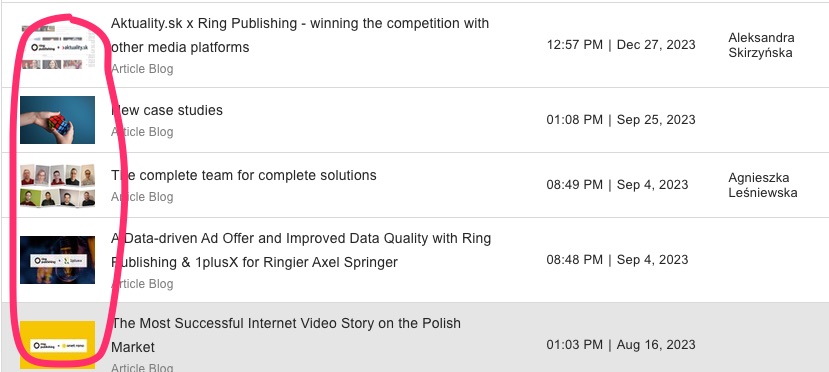
Task: Open the Aktuality.sk article thumbnail
Action: [58, 45]
